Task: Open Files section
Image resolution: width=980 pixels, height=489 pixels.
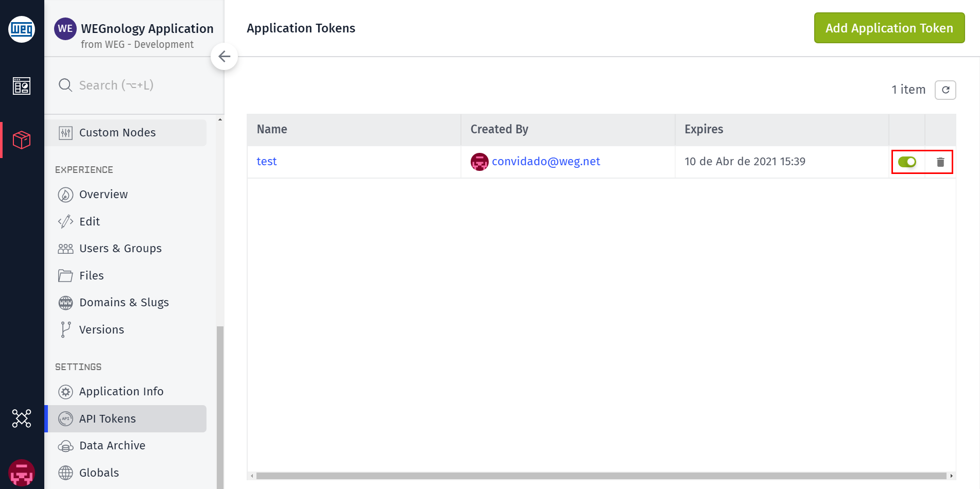Action: pos(126,275)
